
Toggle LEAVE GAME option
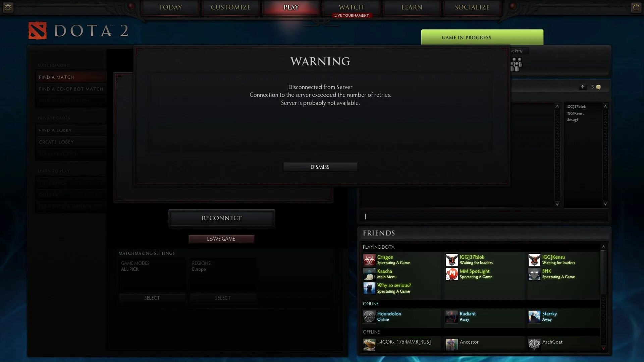tap(221, 239)
